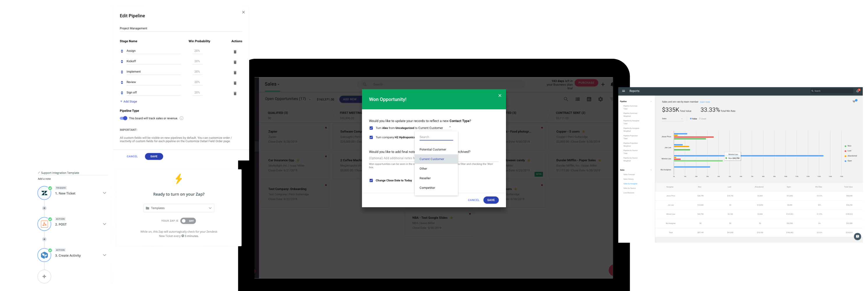Click the Zendesk trigger icon for New Ticket
Image resolution: width=868 pixels, height=291 pixels.
click(x=44, y=193)
